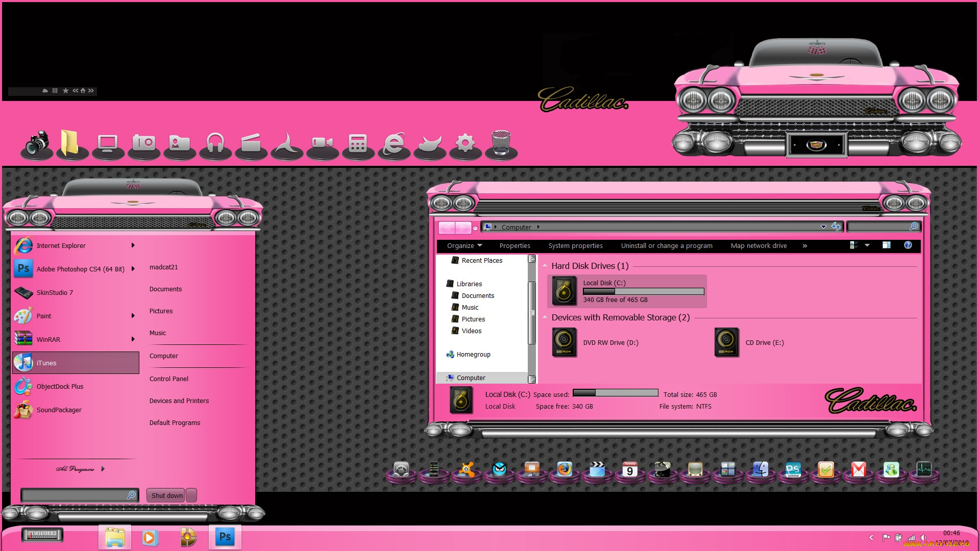This screenshot has width=980, height=551.
Task: Collapse the Hard Disk Drives group
Action: pyautogui.click(x=545, y=266)
